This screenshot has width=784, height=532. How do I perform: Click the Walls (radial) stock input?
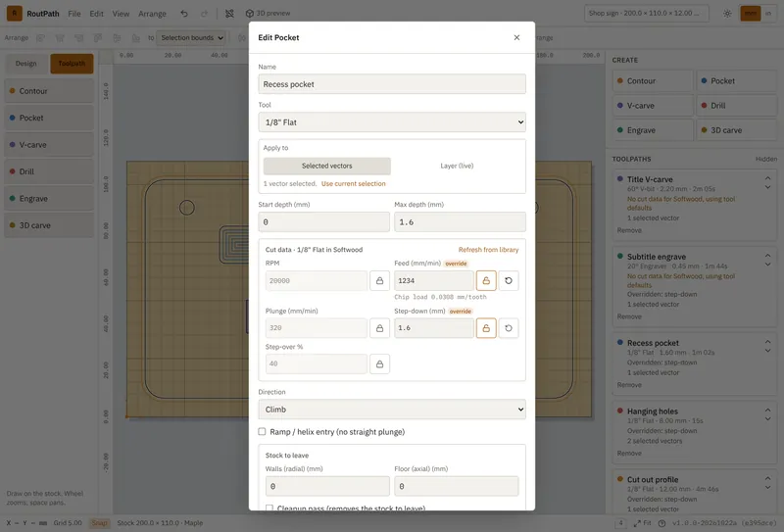pos(327,486)
